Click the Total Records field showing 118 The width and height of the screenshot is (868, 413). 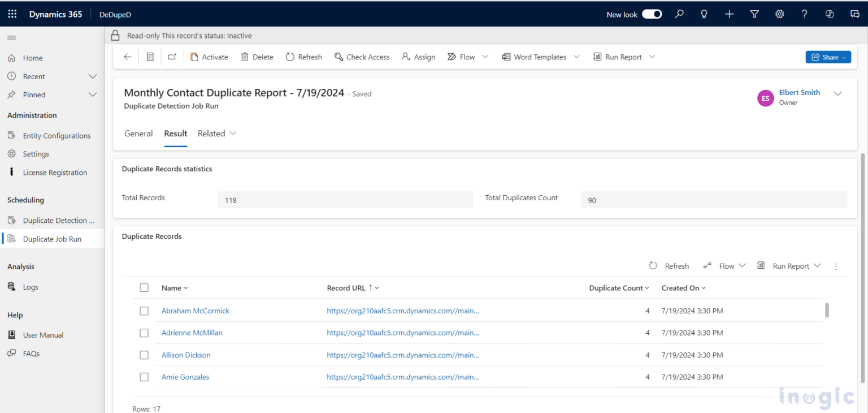point(346,200)
